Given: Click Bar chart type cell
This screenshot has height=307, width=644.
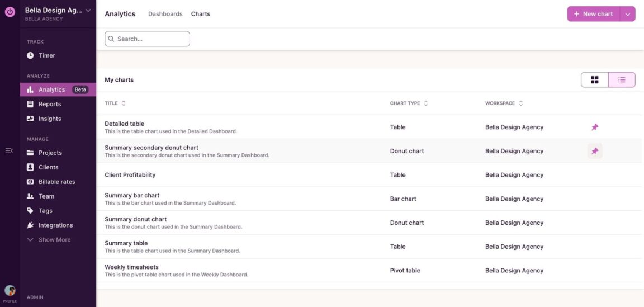Looking at the screenshot, I should pos(403,199).
